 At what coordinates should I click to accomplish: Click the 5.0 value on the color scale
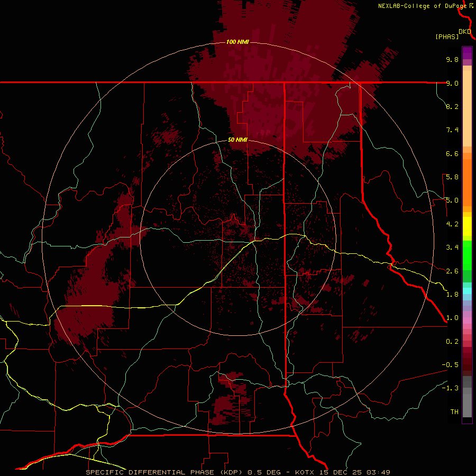tap(452, 200)
